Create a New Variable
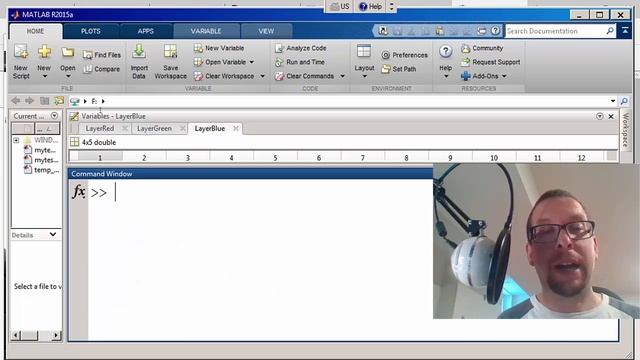The width and height of the screenshot is (640, 360). point(219,48)
